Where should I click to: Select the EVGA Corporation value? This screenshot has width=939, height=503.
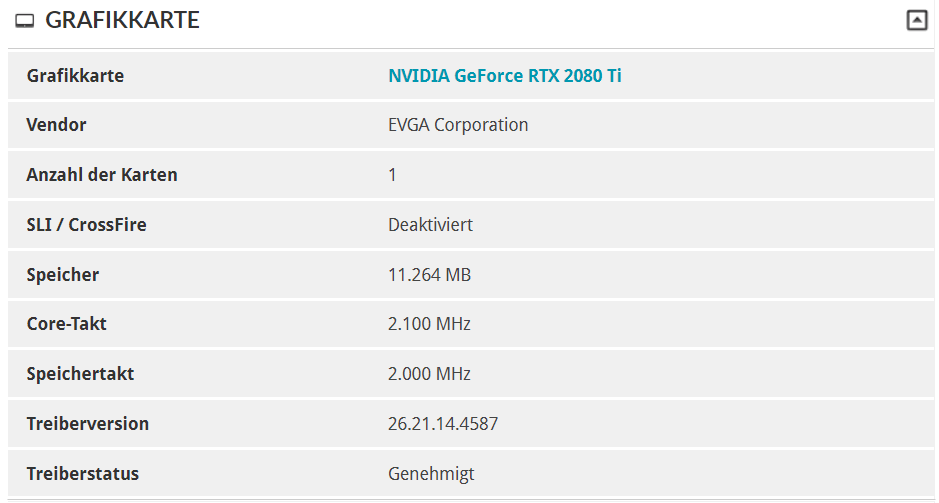point(458,125)
